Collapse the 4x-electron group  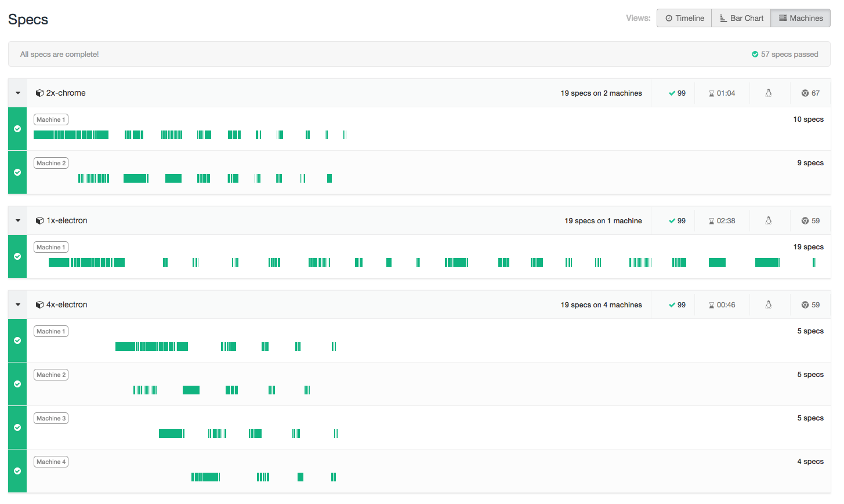point(18,305)
